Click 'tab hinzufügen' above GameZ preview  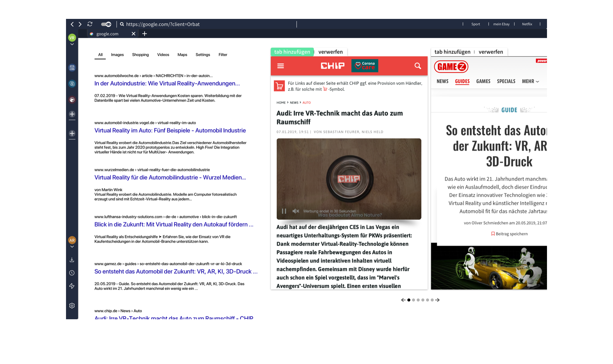452,52
